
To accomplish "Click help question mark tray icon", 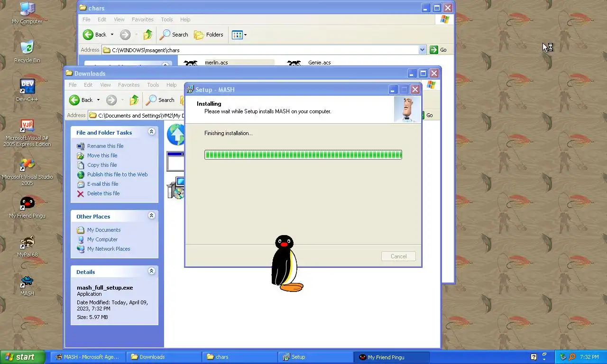I will [x=533, y=357].
